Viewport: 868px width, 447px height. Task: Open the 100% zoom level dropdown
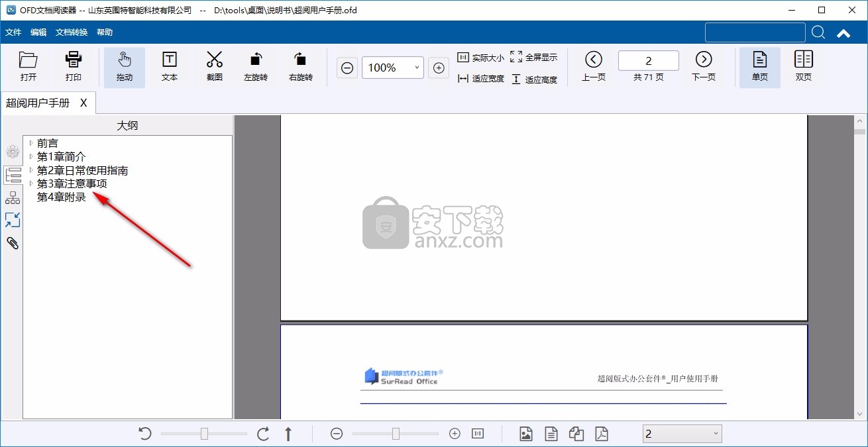(x=417, y=68)
